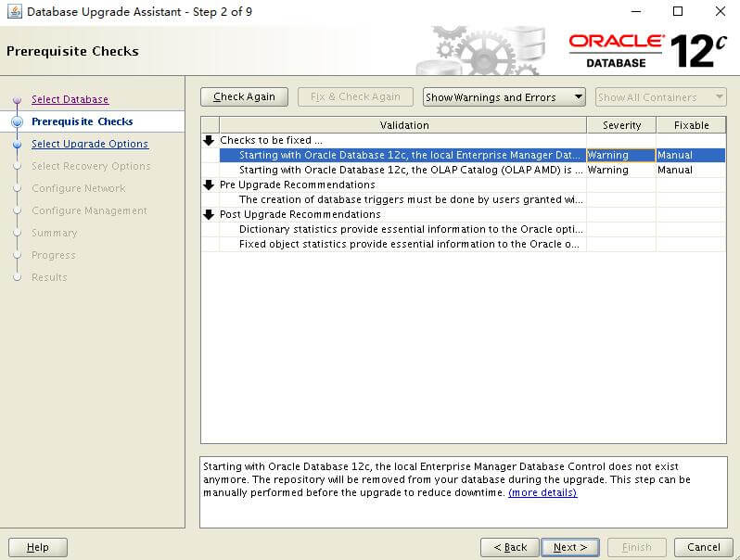The height and width of the screenshot is (560, 740).
Task: Open the Show Warnings and Errors dropdown
Action: click(x=504, y=97)
